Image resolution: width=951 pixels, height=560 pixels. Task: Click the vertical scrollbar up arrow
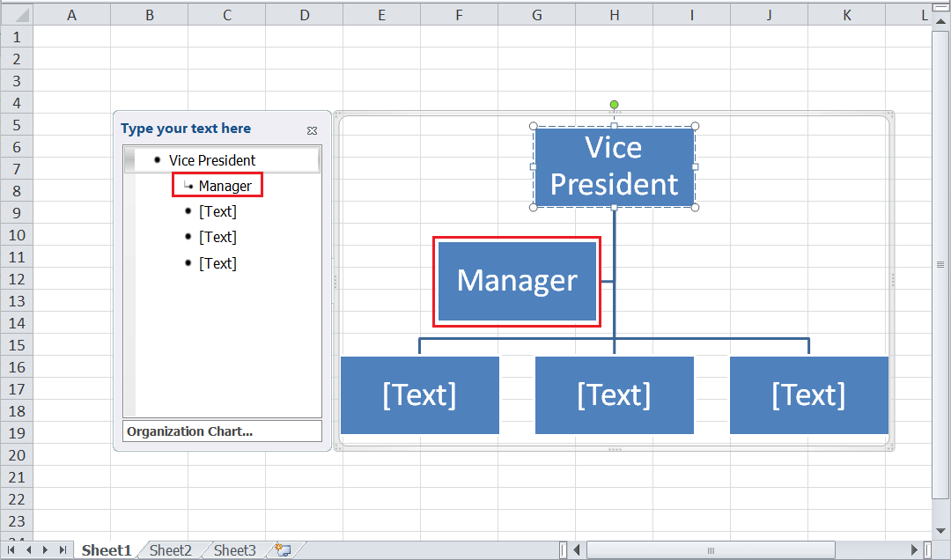coord(940,21)
